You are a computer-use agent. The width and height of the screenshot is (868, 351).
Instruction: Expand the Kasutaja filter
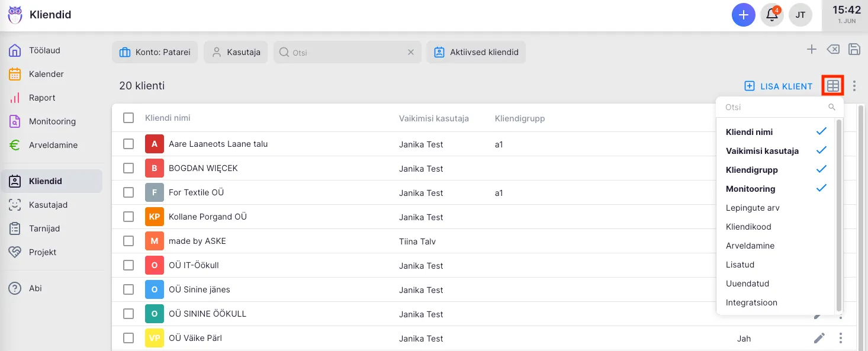236,52
